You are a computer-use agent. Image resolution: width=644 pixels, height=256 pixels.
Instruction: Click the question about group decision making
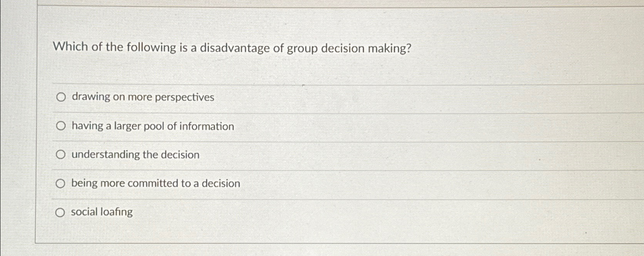232,48
